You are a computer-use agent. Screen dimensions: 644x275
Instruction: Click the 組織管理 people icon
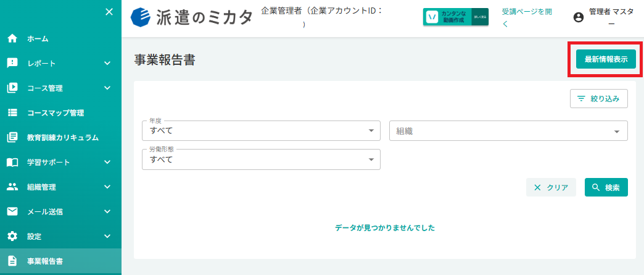point(12,187)
